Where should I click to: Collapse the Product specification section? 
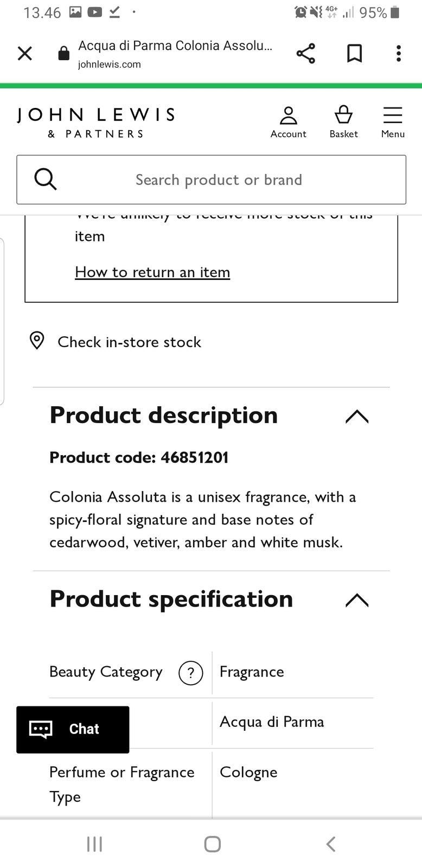point(356,600)
